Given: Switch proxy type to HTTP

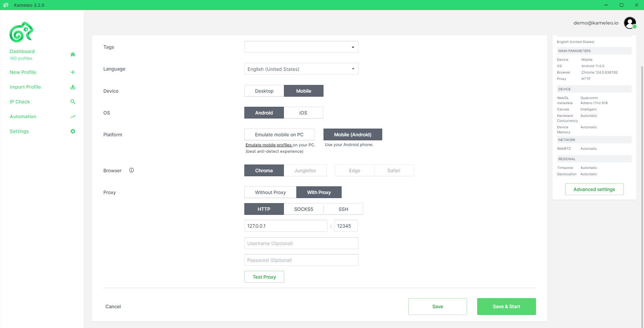Looking at the screenshot, I should [264, 209].
